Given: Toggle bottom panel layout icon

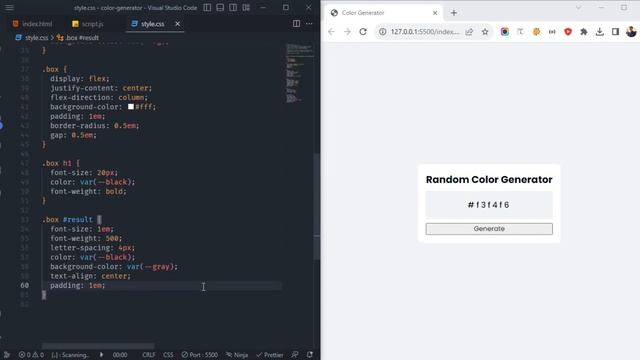Looking at the screenshot, I should tap(220, 8).
